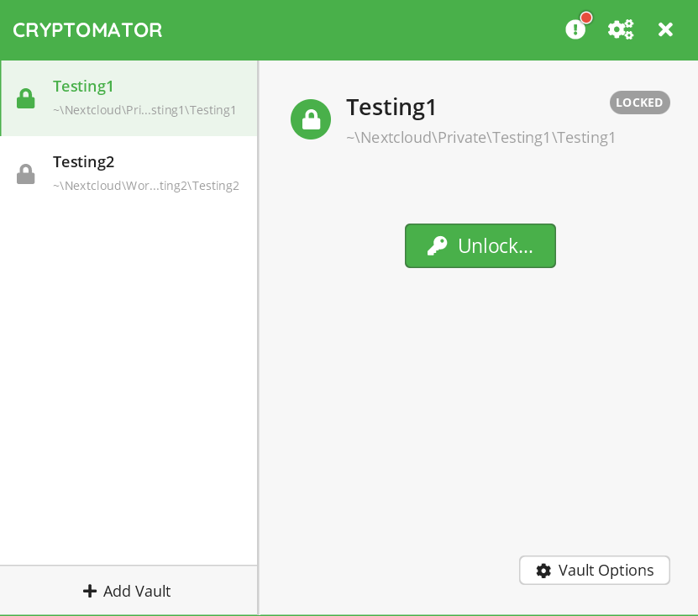
Task: Open preferences via the gears icon
Action: [621, 29]
